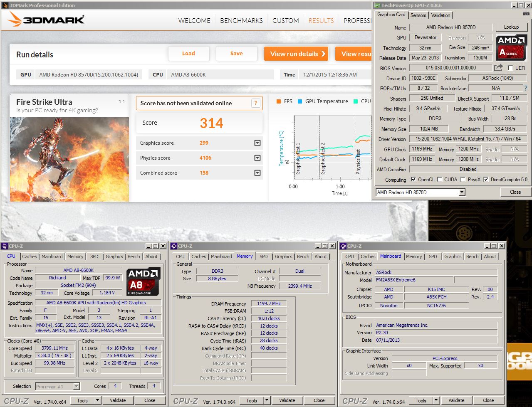The height and width of the screenshot is (407, 532).
Task: Expand the Graphics score details
Action: click(x=257, y=143)
